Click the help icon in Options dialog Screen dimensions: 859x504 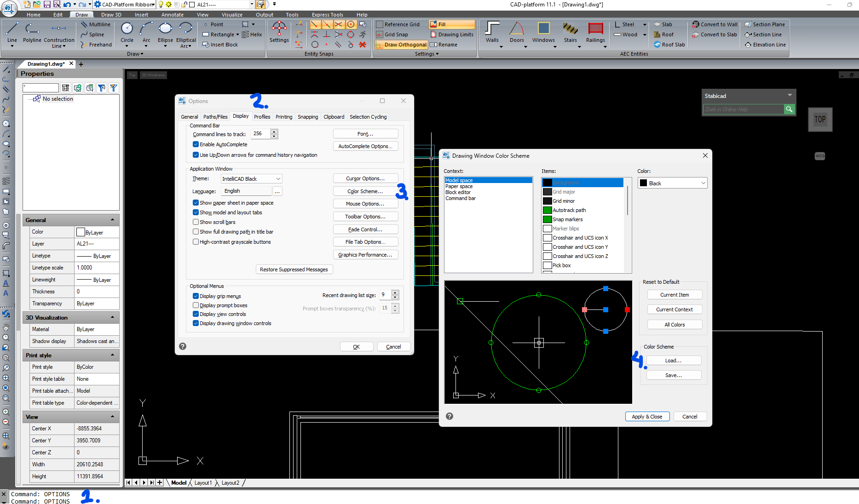pos(183,346)
